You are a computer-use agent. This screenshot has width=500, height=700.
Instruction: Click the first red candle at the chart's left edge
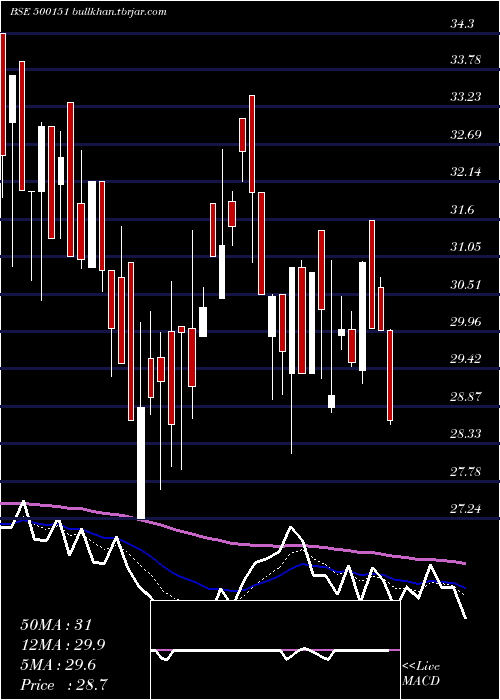pos(3,94)
